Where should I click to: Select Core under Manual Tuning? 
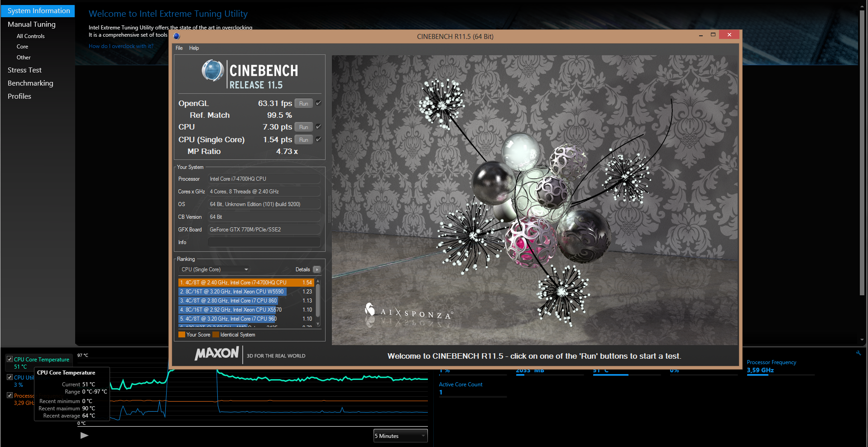click(x=22, y=47)
